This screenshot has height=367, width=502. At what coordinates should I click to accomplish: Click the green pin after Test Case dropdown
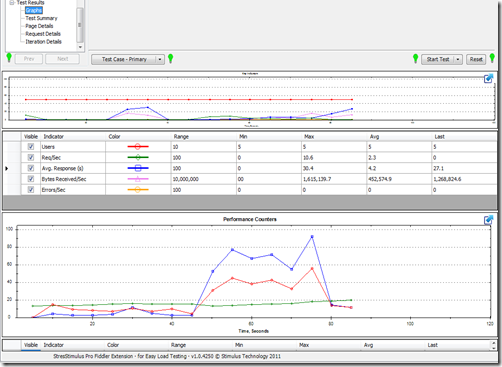[x=171, y=59]
